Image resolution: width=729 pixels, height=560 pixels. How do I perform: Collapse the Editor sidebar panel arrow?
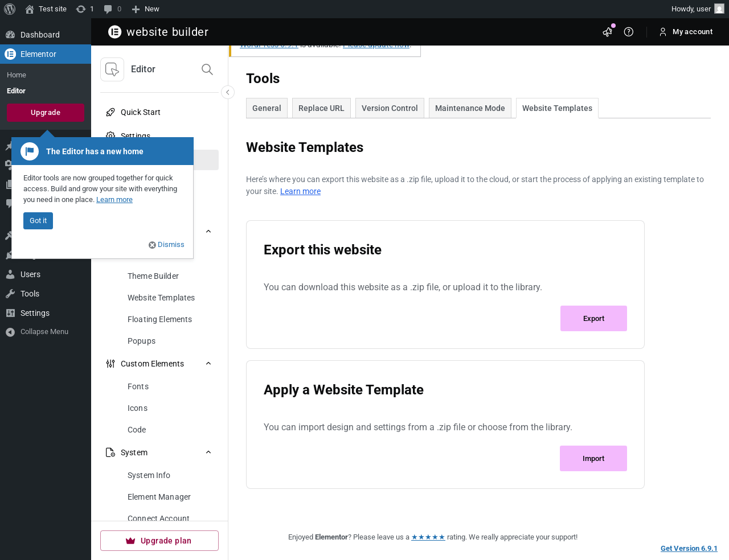pos(228,92)
